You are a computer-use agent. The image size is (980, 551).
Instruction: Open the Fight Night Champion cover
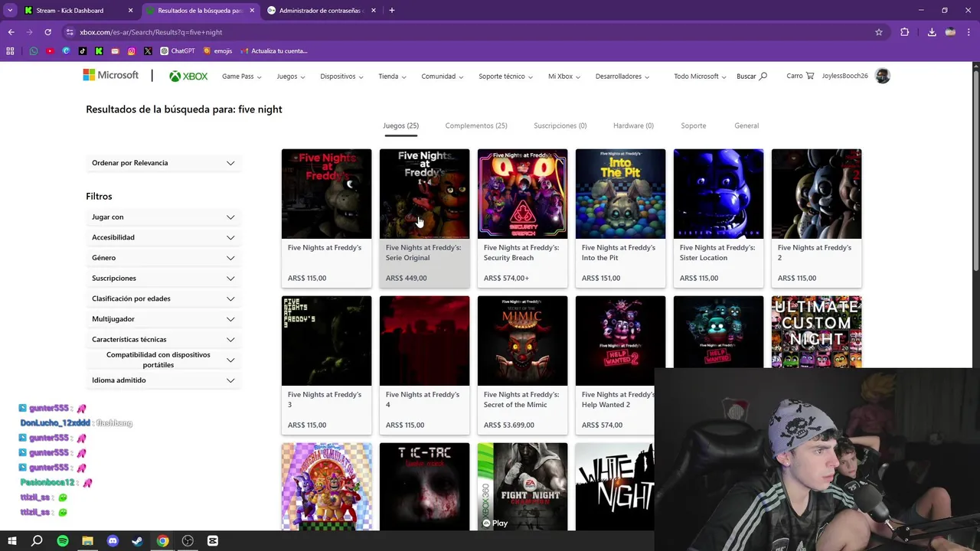click(522, 487)
